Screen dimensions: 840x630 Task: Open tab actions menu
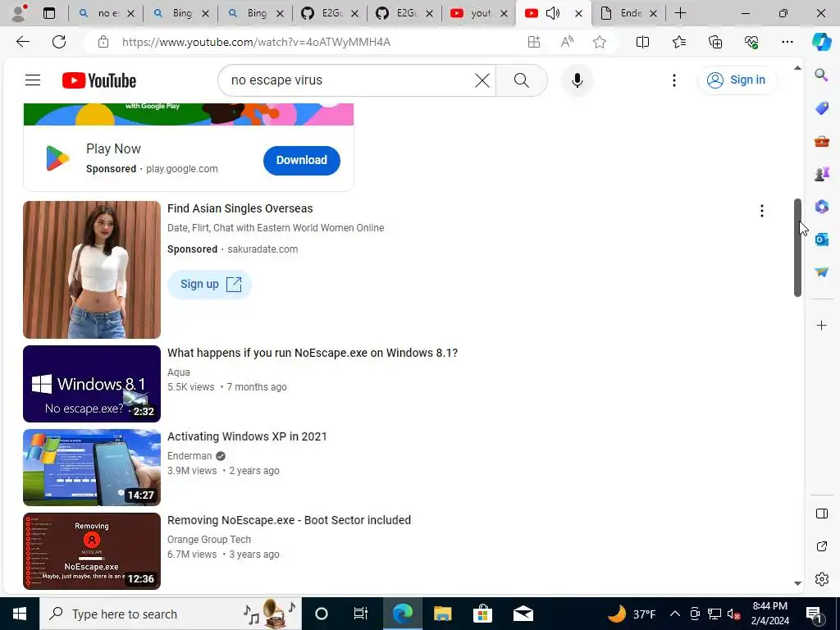click(x=48, y=13)
